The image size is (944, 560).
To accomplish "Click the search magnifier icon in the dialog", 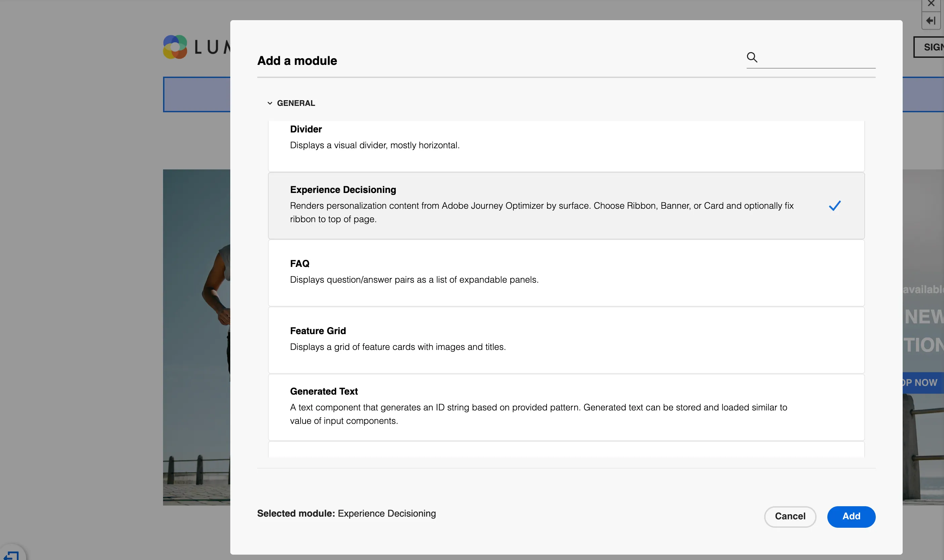I will click(752, 57).
